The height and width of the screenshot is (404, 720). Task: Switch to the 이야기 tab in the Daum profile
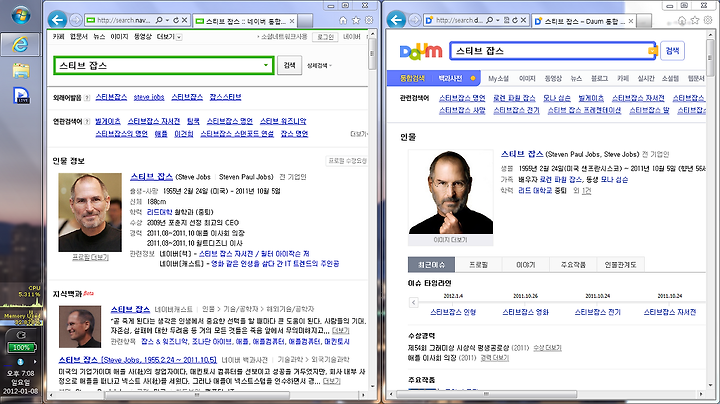click(526, 265)
